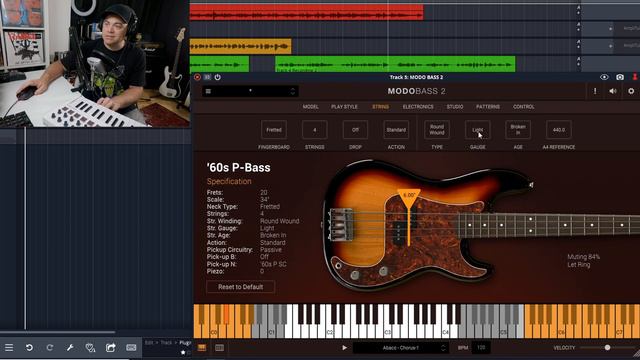
Task: Adjust the Velocity slider
Action: coord(607,348)
